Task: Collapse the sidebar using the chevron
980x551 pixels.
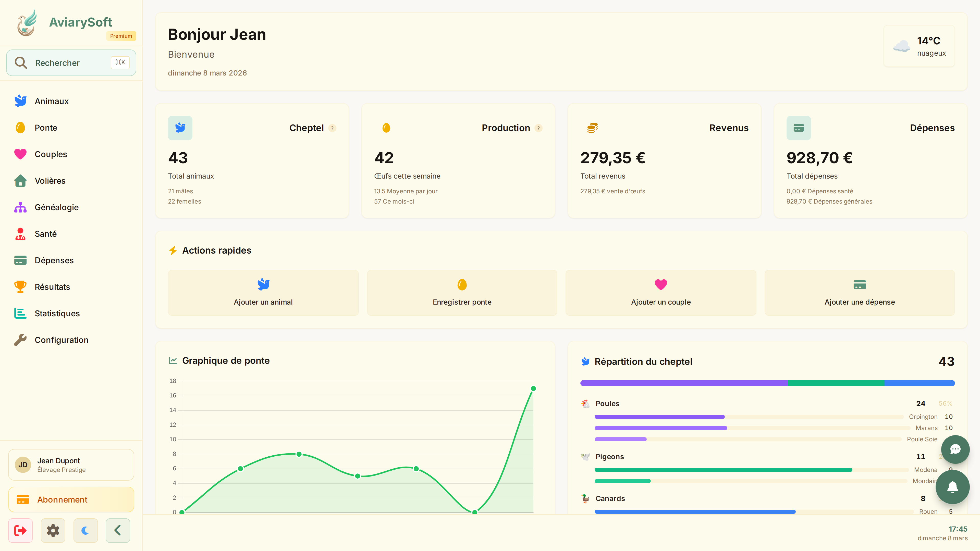Action: point(118,530)
